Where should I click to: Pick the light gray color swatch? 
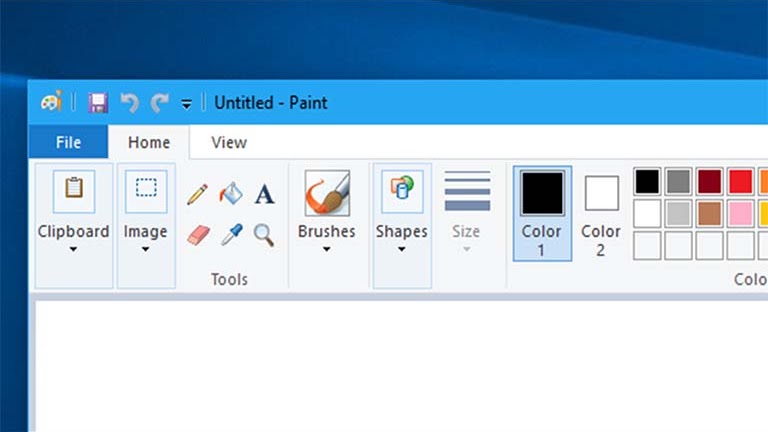click(x=678, y=214)
